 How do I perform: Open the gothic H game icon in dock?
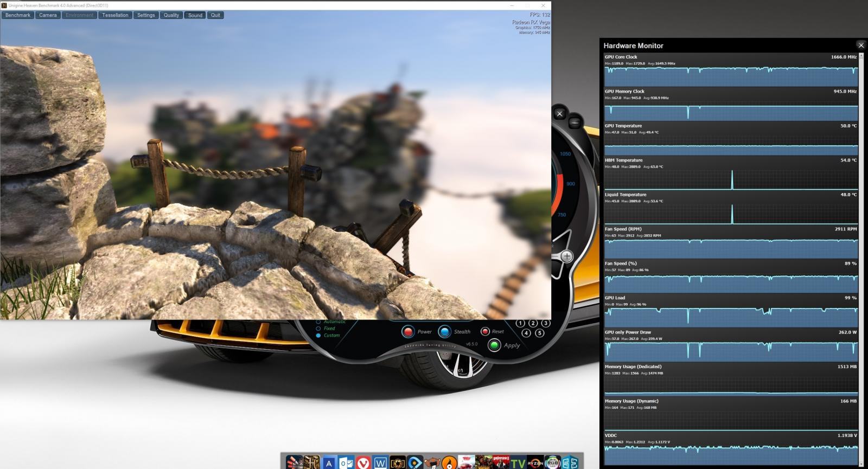coord(311,462)
